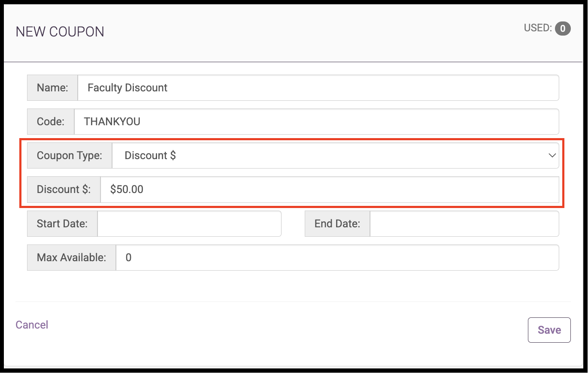Click the Discount $ amount field
This screenshot has width=588, height=374.
click(330, 190)
